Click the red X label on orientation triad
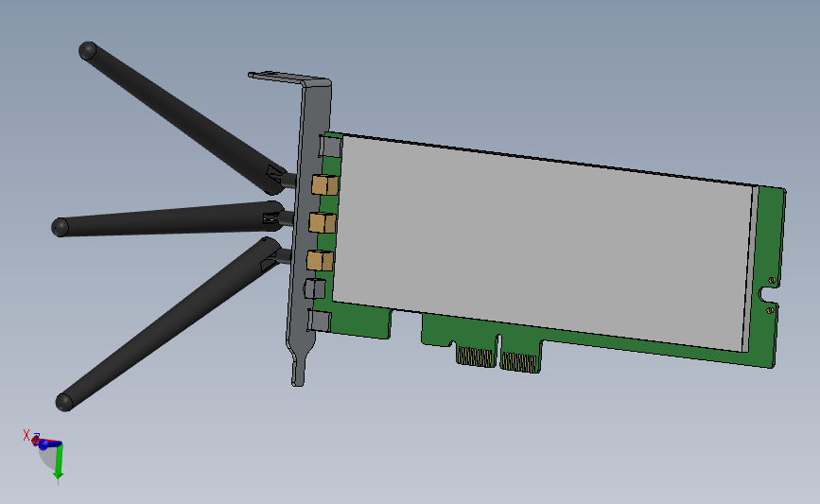 pos(26,435)
